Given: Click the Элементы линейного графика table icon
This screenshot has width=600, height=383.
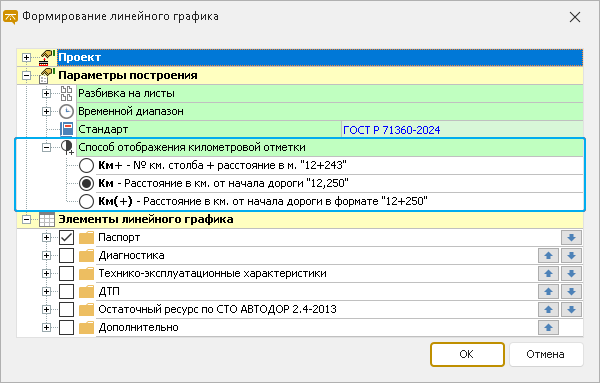Looking at the screenshot, I should coord(47,220).
